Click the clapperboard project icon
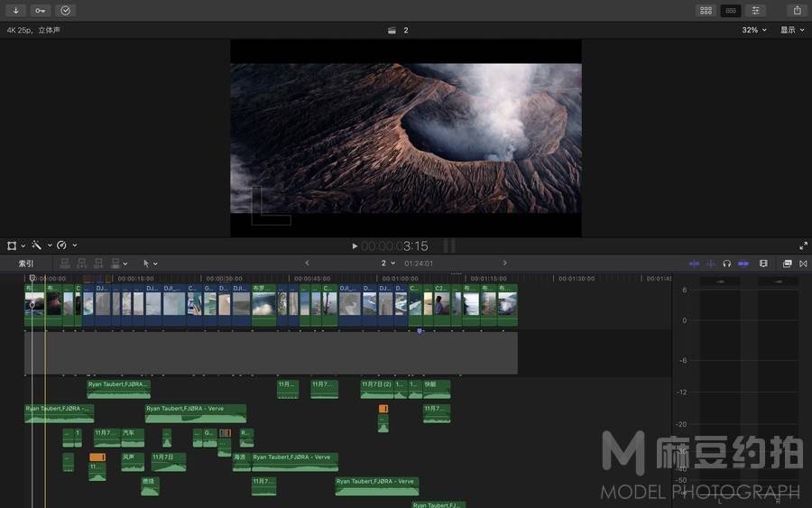 [392, 31]
